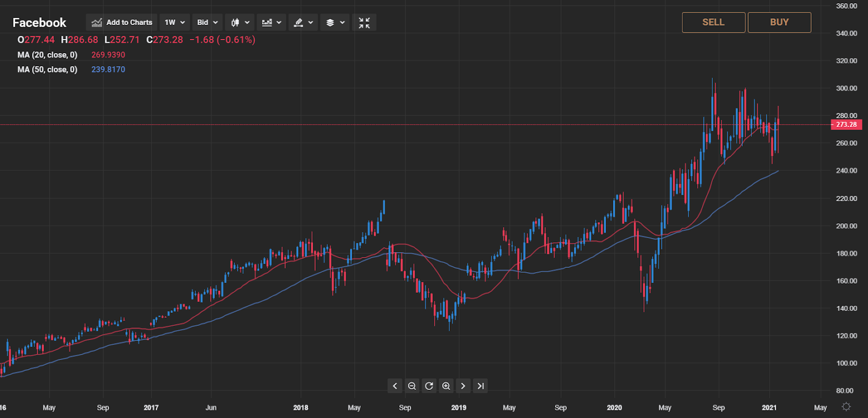Click the 100.00 price axis label
The image size is (868, 418).
pos(846,363)
